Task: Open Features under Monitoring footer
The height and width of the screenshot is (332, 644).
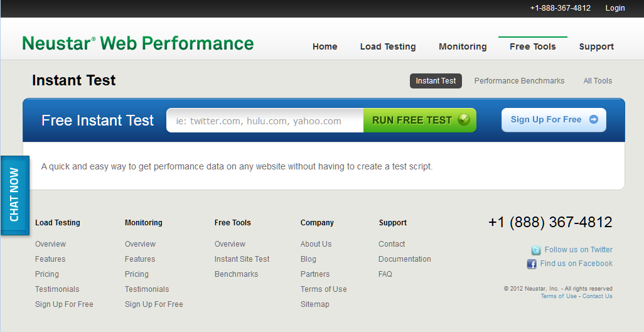Action: click(x=140, y=259)
